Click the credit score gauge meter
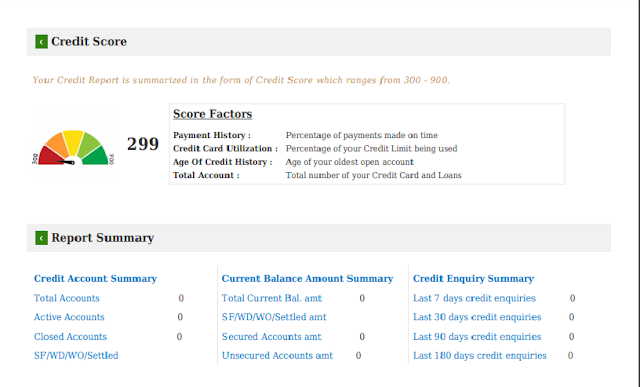 [x=73, y=148]
